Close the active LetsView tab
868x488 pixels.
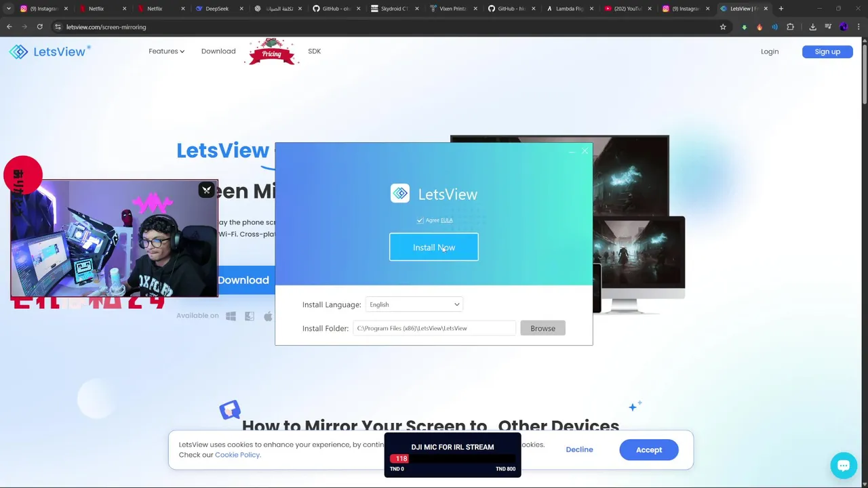point(766,9)
